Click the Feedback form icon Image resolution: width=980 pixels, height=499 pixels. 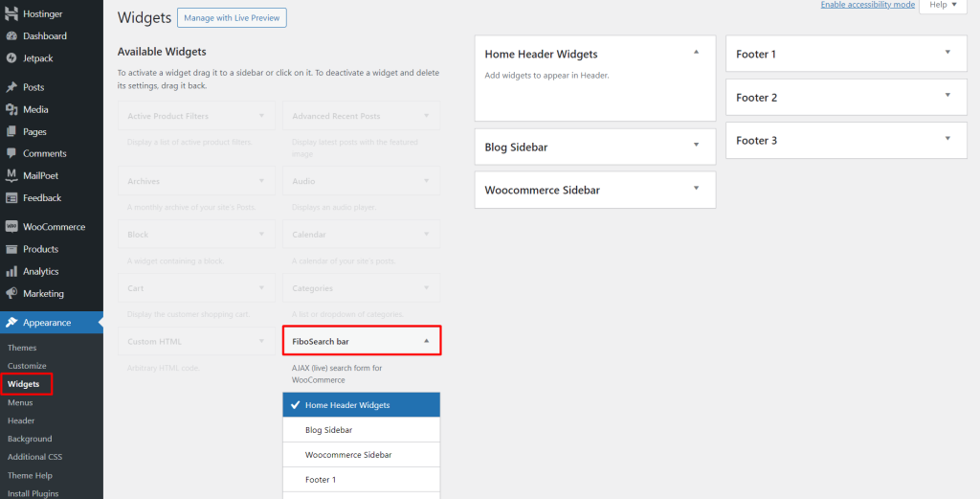[11, 197]
